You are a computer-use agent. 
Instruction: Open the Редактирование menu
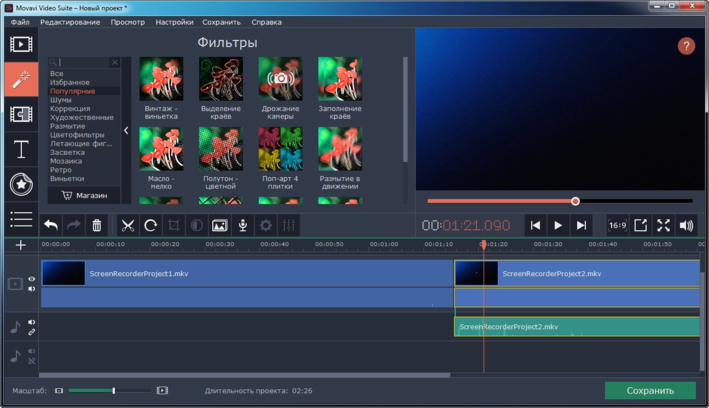pyautogui.click(x=70, y=22)
